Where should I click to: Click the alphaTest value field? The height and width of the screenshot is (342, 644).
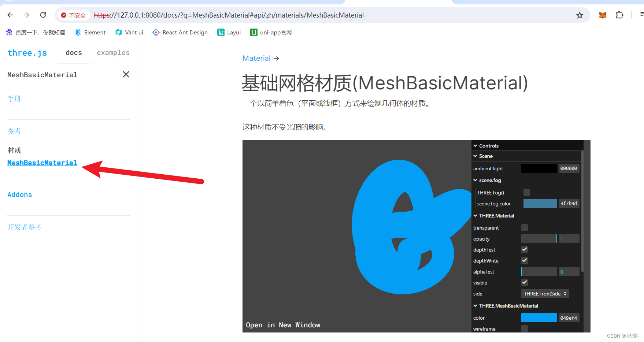[569, 272]
